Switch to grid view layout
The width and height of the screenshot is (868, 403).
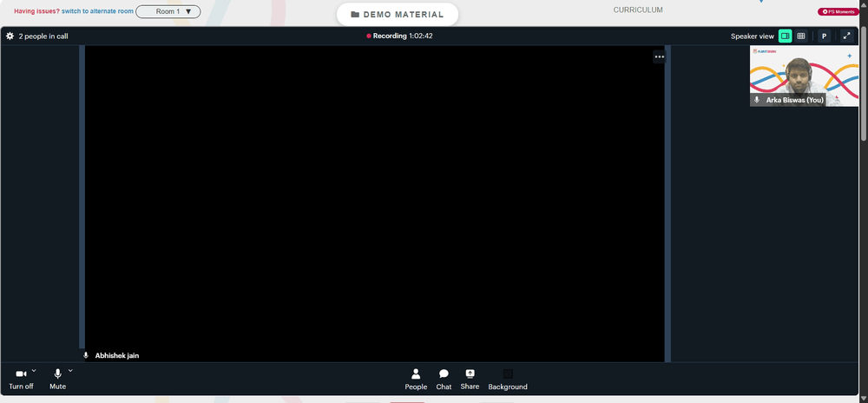pyautogui.click(x=801, y=36)
